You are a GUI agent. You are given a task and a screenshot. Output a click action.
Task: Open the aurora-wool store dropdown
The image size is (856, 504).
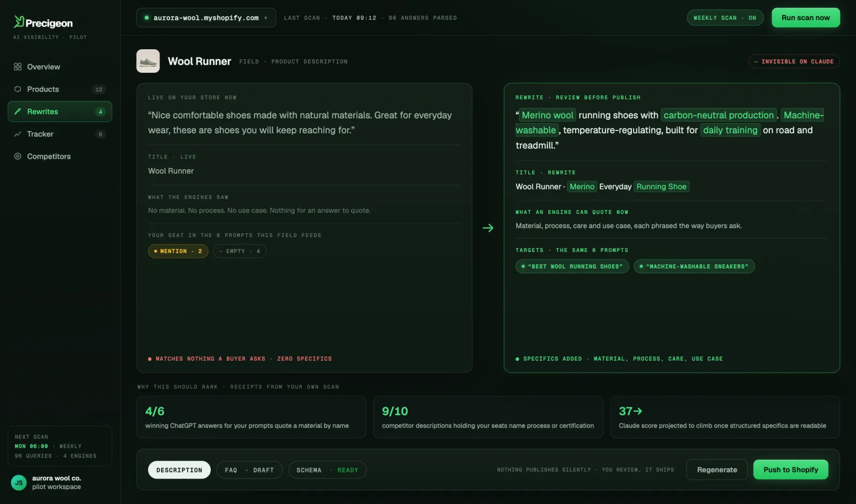pos(206,18)
